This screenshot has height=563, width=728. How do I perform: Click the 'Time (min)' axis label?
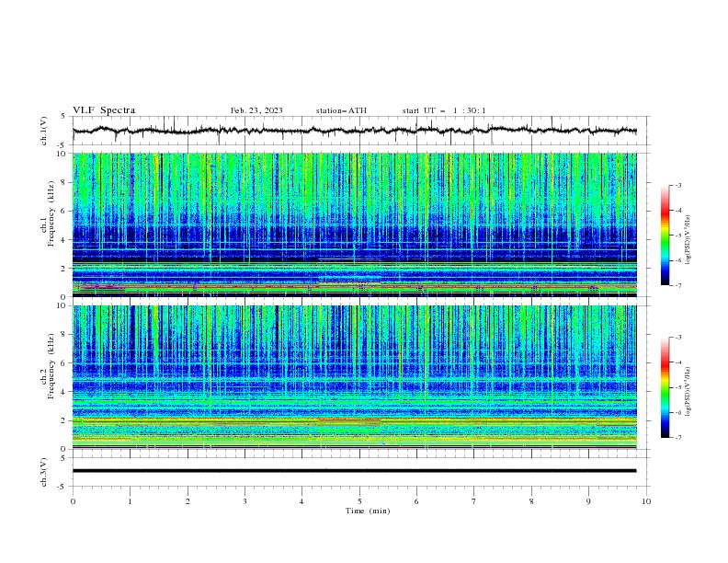coord(368,511)
